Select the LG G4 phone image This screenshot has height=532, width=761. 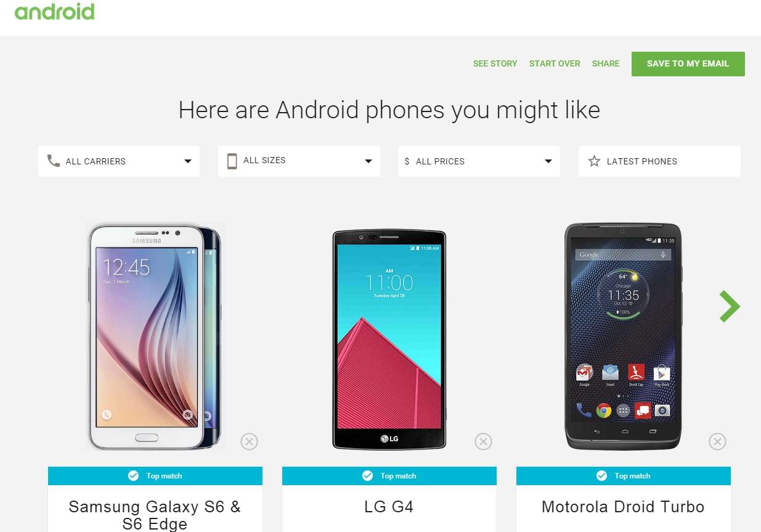(x=389, y=339)
